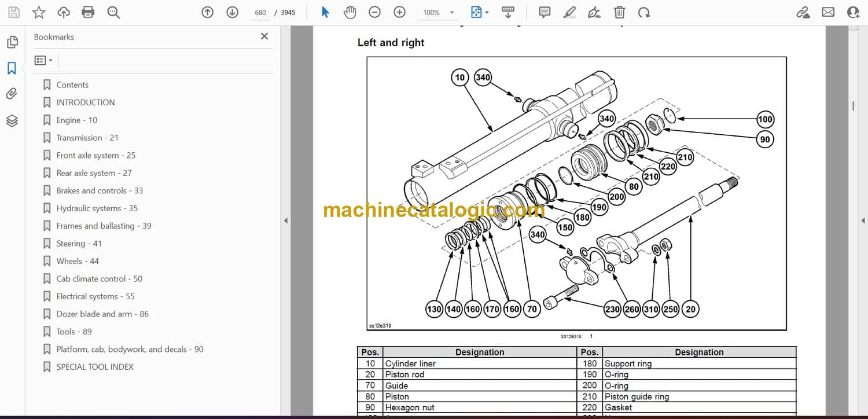This screenshot has width=868, height=419.
Task: Jump to Engine - 10 bookmark
Action: coord(77,120)
